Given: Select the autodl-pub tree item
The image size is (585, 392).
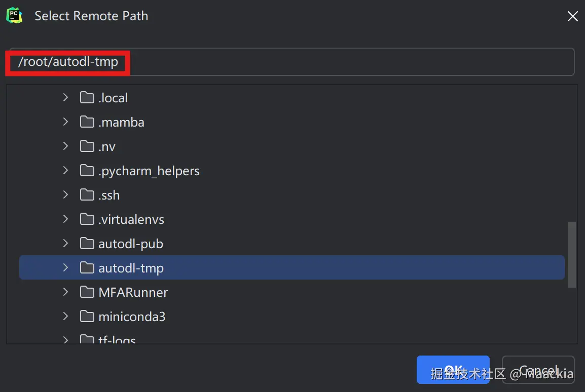Looking at the screenshot, I should pyautogui.click(x=131, y=244).
